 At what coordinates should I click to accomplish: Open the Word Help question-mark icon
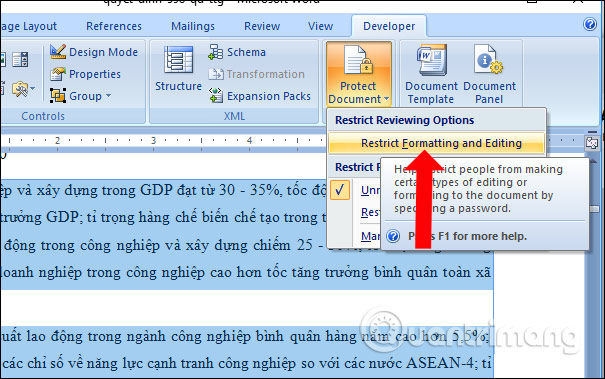[x=590, y=24]
